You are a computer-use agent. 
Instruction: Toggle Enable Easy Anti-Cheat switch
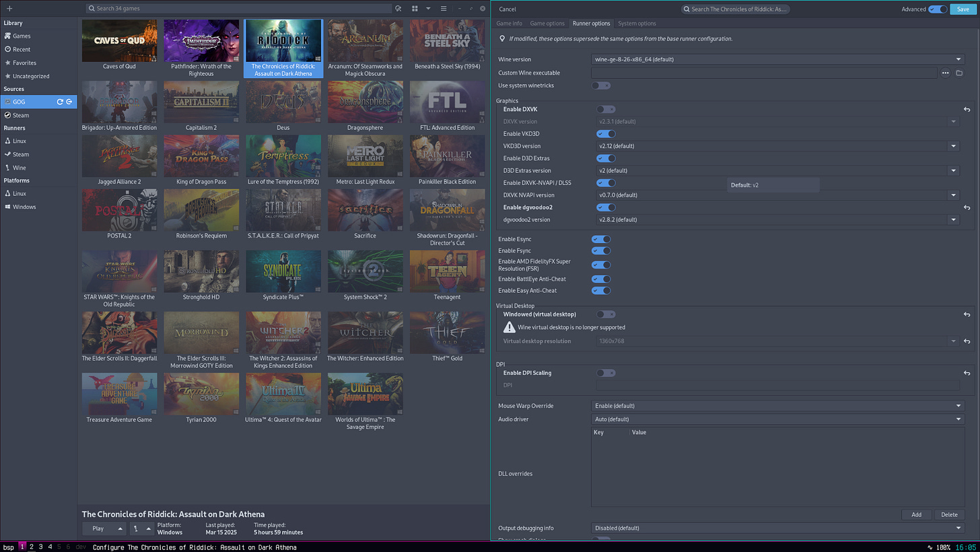click(x=601, y=290)
